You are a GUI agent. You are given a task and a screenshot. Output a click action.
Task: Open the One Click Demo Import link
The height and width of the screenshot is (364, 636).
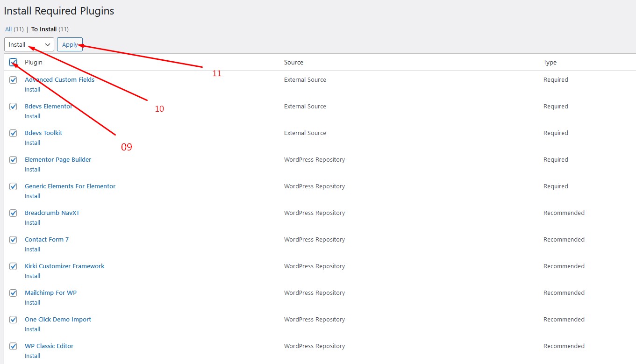coord(58,319)
